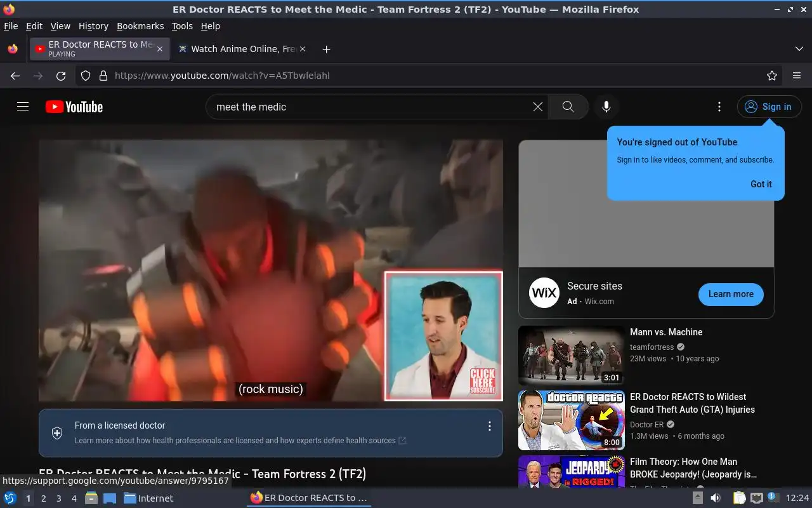Open the Firefox View pinned icon
Screen dimensions: 812x508
(x=13, y=49)
